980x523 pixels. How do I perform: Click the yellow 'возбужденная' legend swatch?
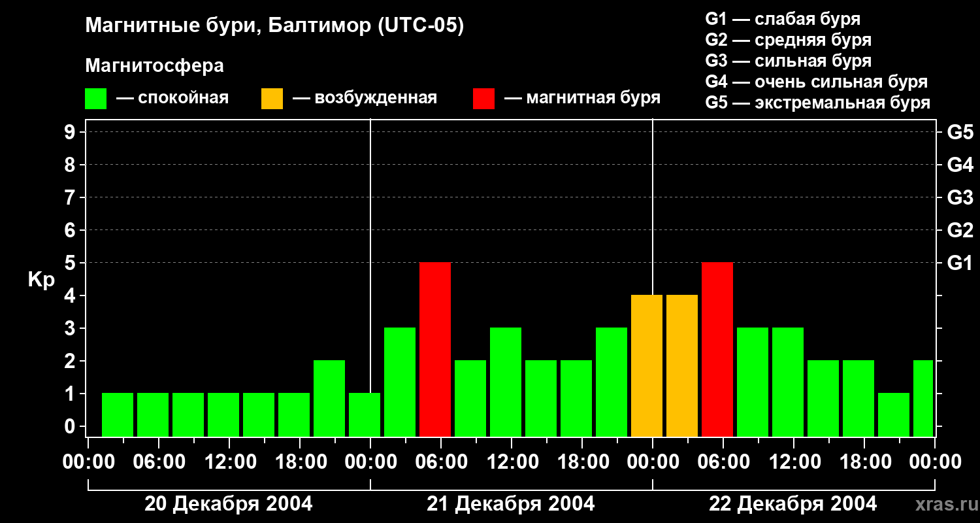(x=272, y=99)
